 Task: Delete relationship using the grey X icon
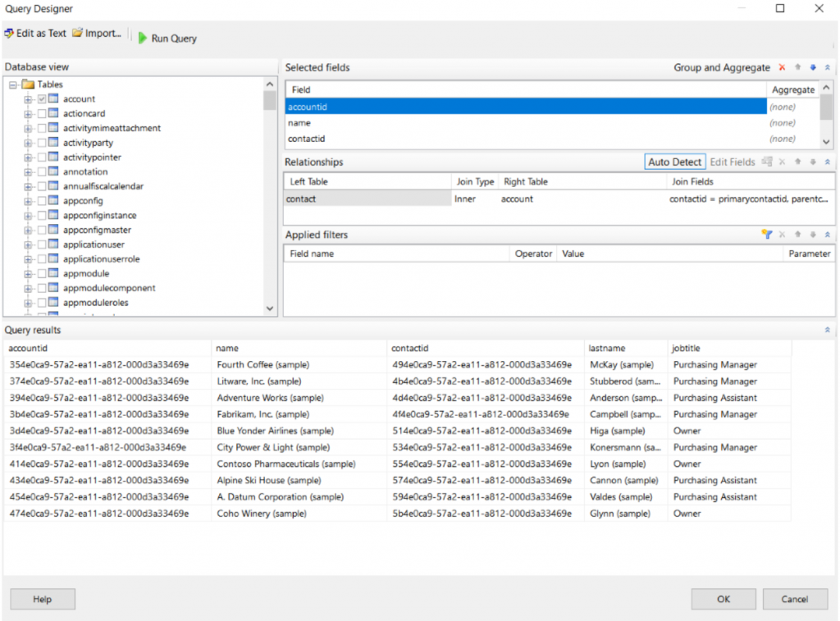click(x=782, y=162)
